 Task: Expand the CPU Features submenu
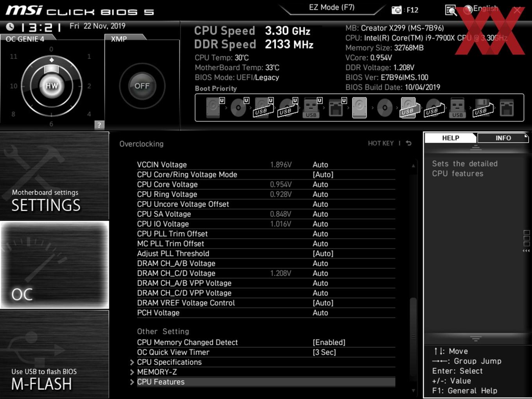click(x=266, y=382)
